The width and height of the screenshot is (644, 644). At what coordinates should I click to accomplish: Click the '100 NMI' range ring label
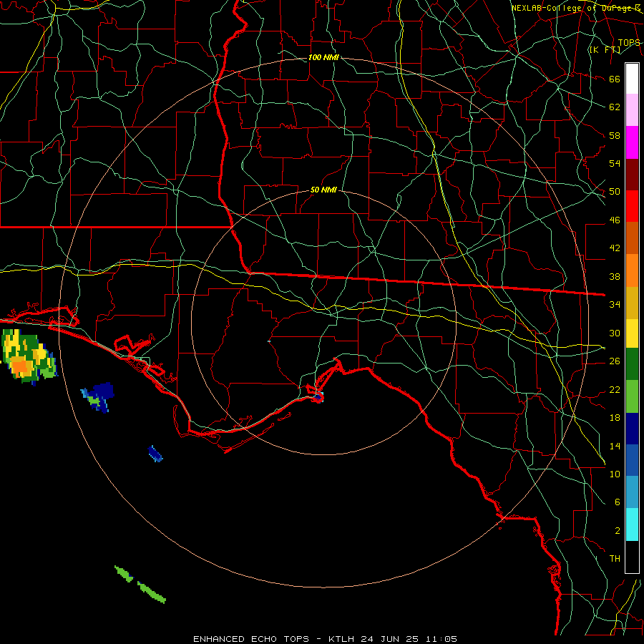click(323, 57)
